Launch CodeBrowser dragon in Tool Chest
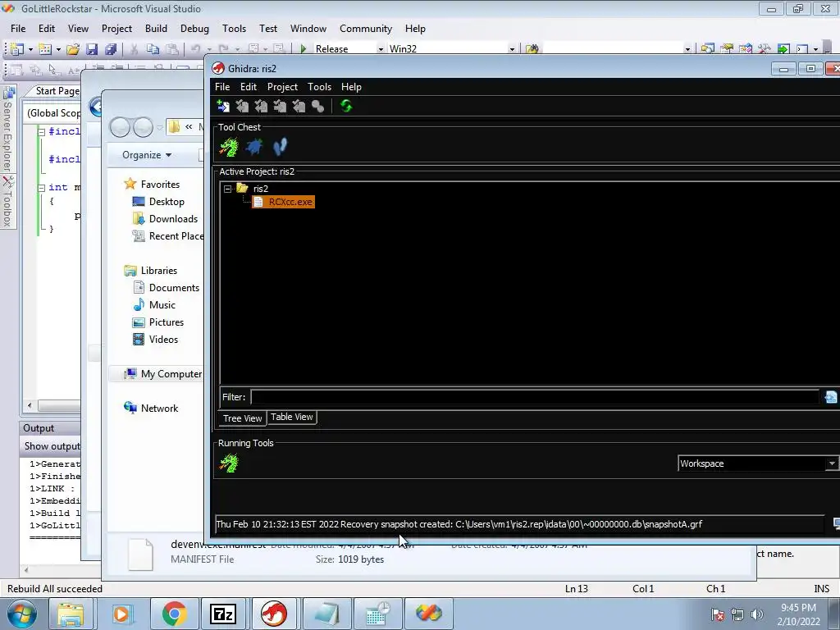This screenshot has width=840, height=630. pos(229,147)
